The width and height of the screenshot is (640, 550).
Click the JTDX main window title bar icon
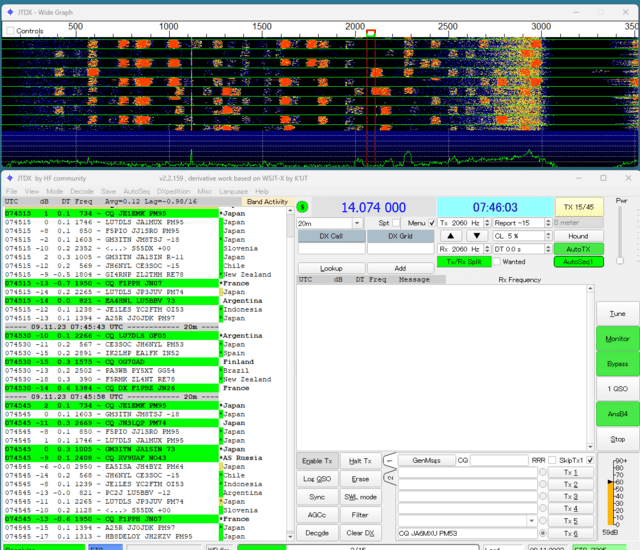coord(10,178)
